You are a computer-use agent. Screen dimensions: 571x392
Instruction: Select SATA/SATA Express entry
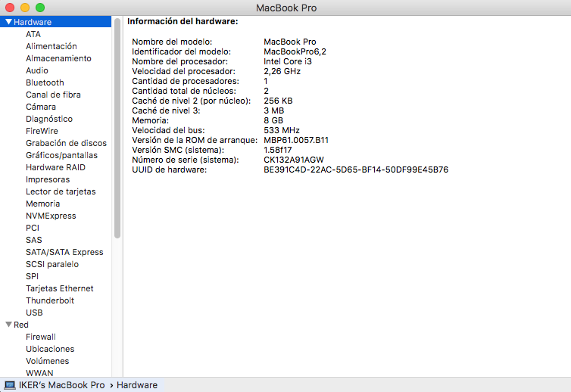64,252
